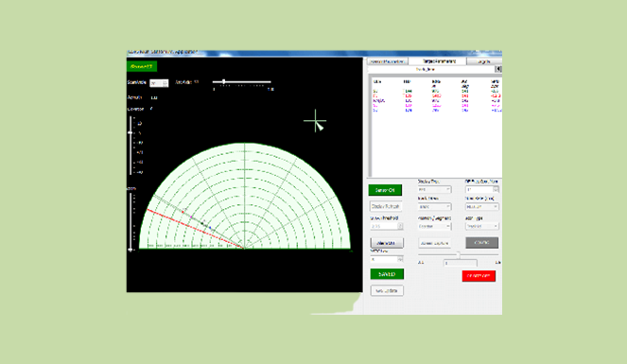Select the blue target marker on the radar plot
627x364 pixels.
click(x=210, y=228)
